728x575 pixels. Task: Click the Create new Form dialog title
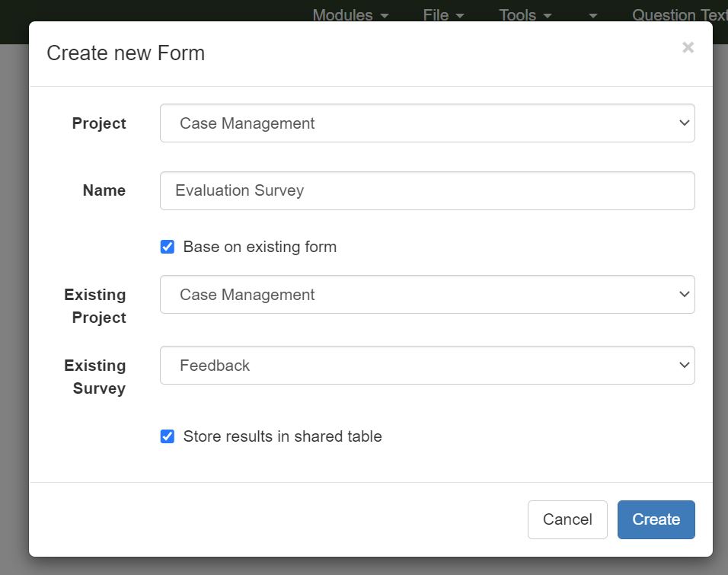(126, 53)
